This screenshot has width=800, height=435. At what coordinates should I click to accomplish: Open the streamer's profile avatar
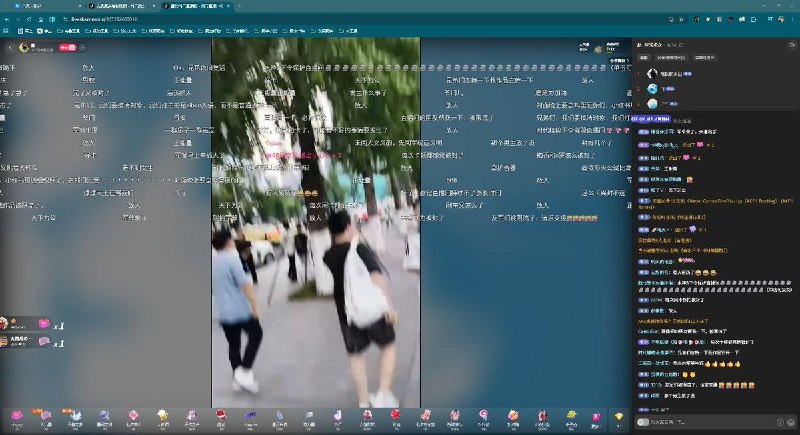tap(24, 47)
